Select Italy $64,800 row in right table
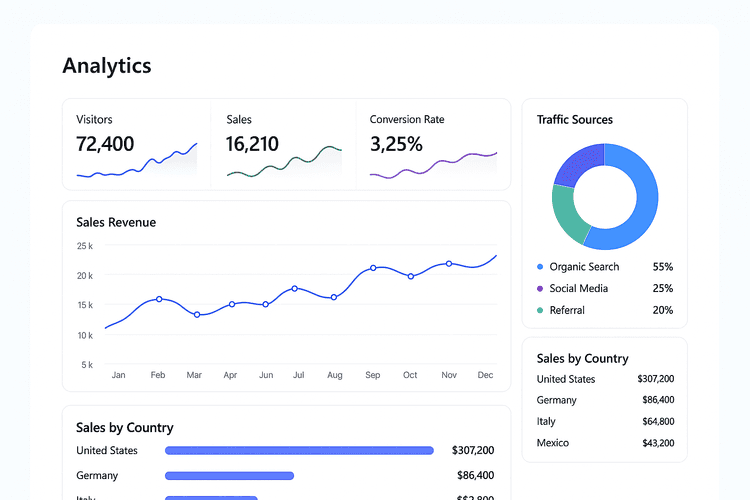Screen dimensions: 750x500 point(604,422)
